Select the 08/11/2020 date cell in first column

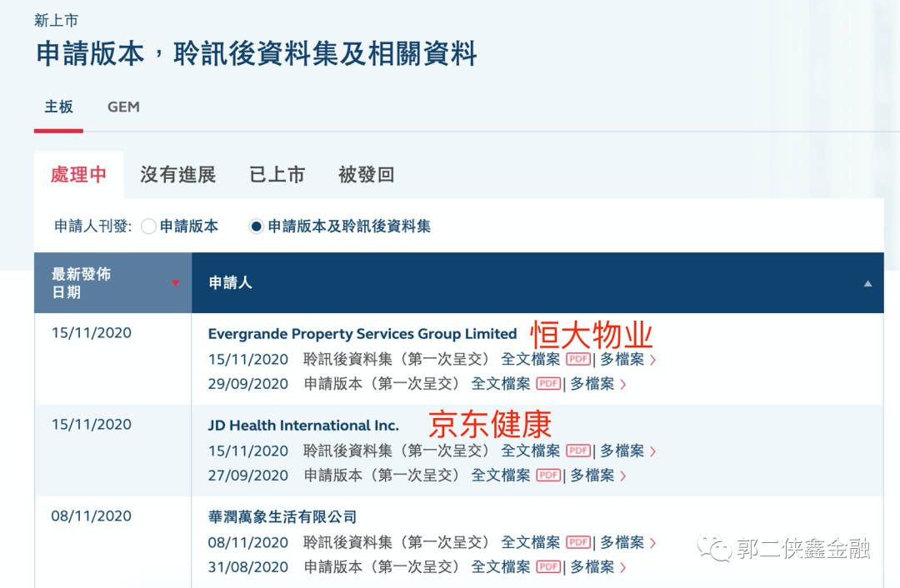(x=92, y=516)
